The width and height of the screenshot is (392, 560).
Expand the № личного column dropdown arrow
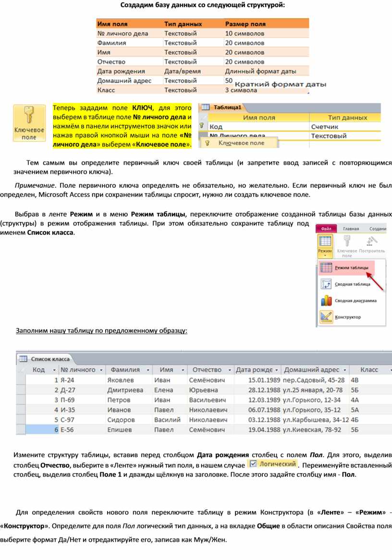coord(101,370)
